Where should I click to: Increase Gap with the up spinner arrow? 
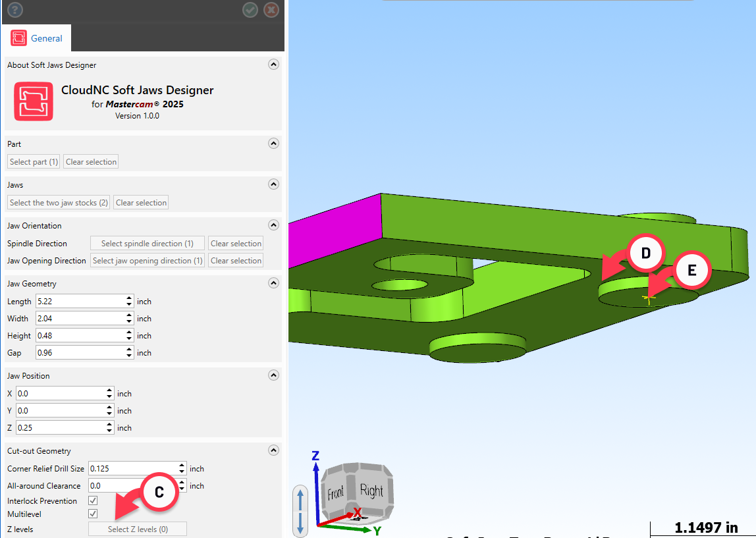tap(129, 350)
